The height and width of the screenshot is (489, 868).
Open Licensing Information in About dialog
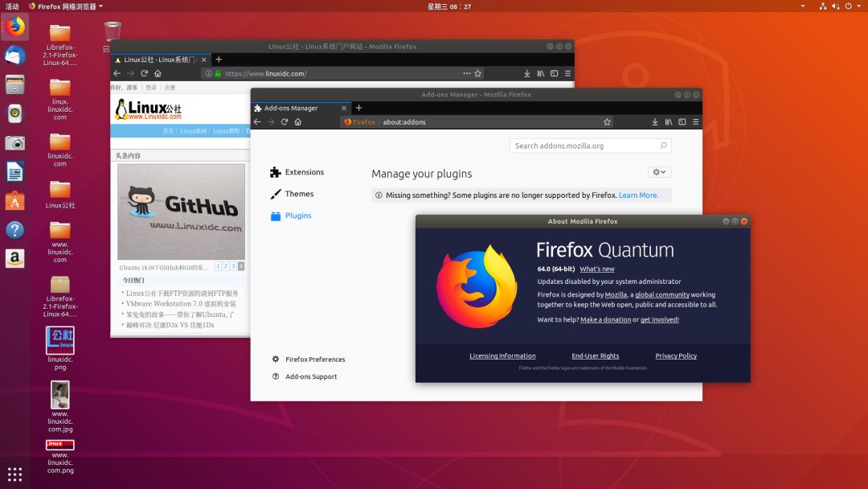click(x=502, y=356)
